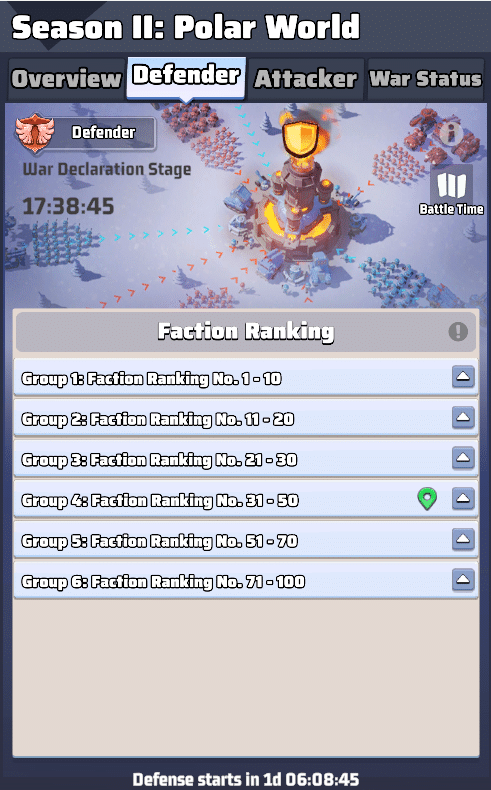Toggle Group 2 ranking arrow button
Screen dimensions: 491x790
(x=463, y=417)
